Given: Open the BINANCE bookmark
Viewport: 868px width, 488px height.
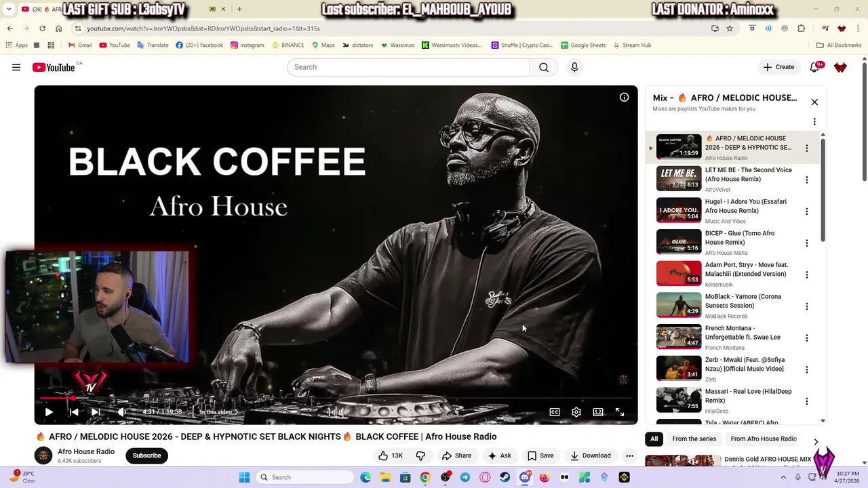Looking at the screenshot, I should click(x=288, y=45).
